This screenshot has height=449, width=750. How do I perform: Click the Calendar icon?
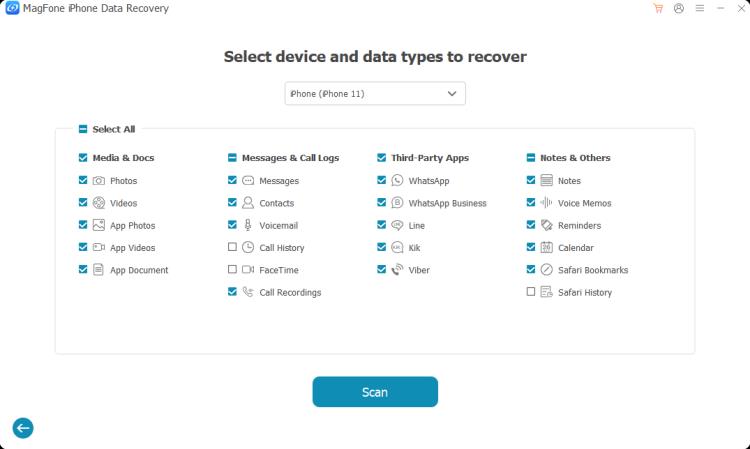546,248
